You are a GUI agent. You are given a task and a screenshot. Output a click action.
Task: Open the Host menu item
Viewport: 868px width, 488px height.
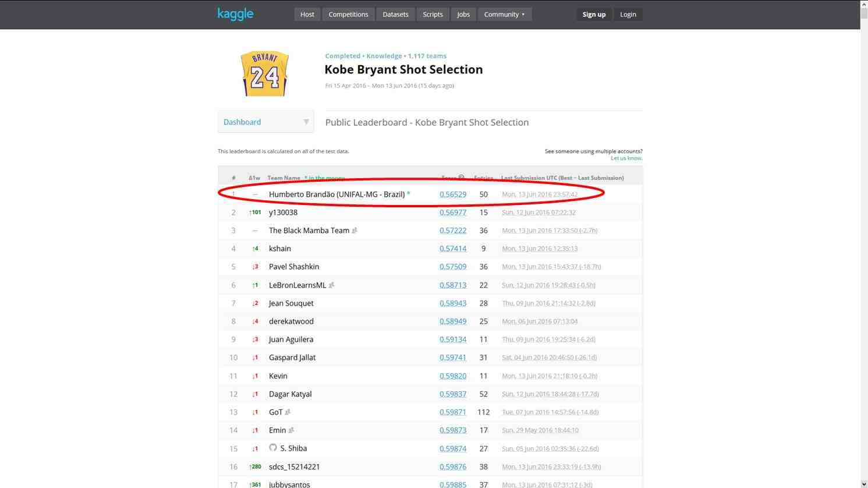[x=307, y=15]
